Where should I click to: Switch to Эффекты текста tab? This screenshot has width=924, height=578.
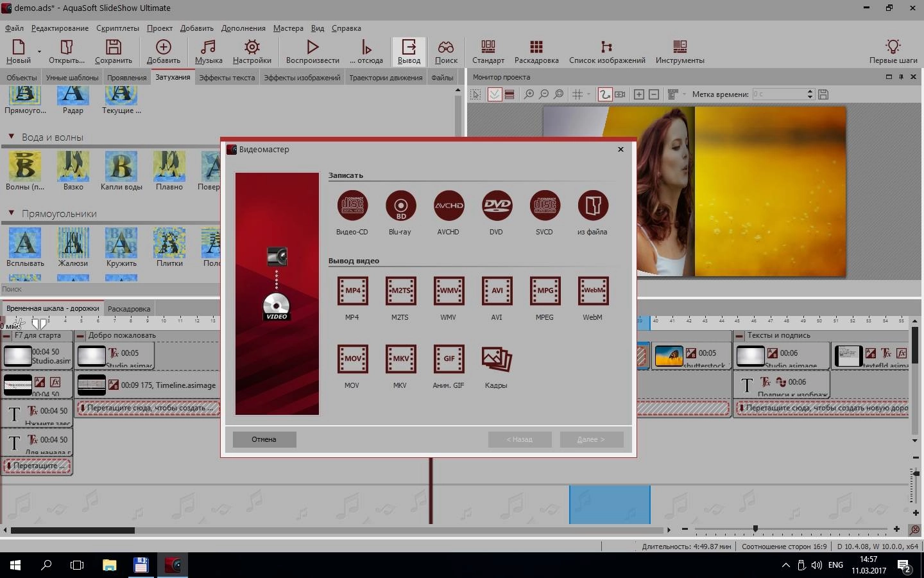(227, 78)
